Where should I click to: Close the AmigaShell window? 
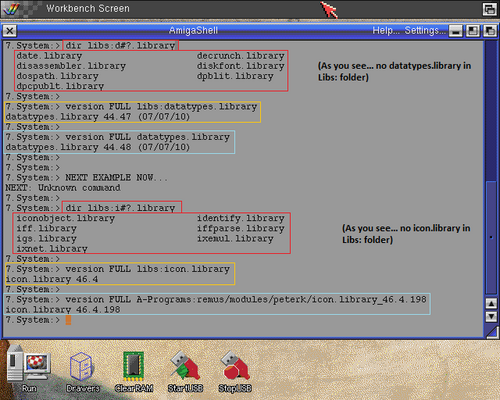pyautogui.click(x=10, y=31)
